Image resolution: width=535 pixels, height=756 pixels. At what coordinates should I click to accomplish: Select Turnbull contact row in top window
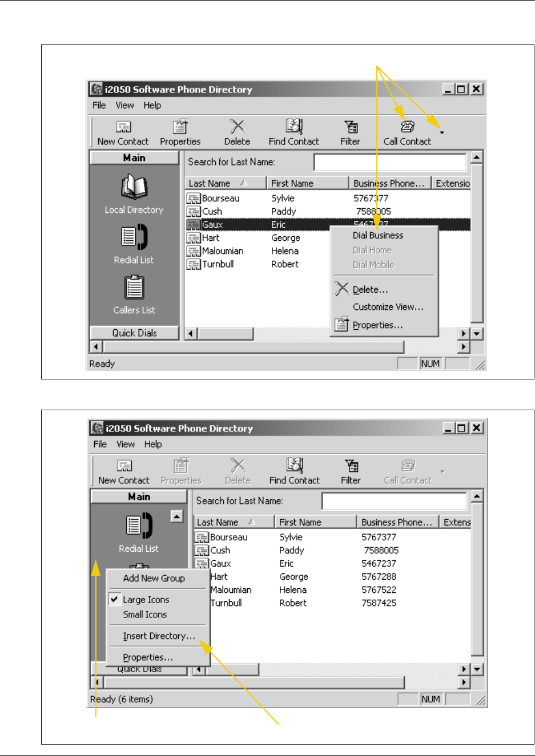click(258, 264)
